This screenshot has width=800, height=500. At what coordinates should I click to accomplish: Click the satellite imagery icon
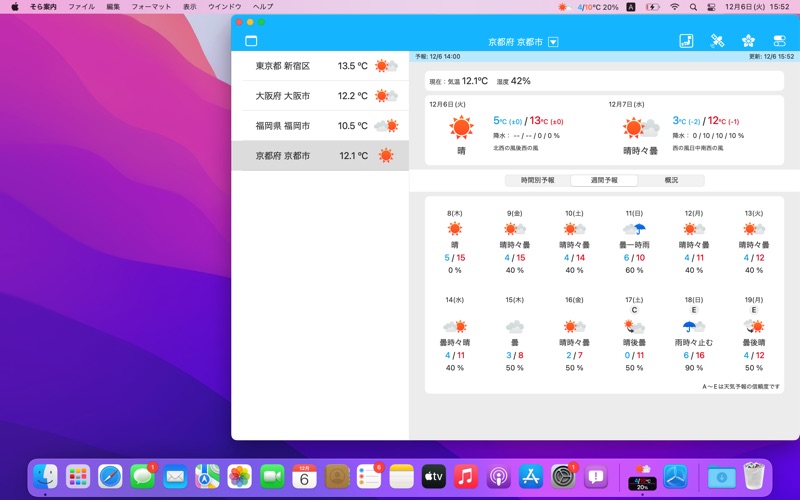(x=717, y=41)
